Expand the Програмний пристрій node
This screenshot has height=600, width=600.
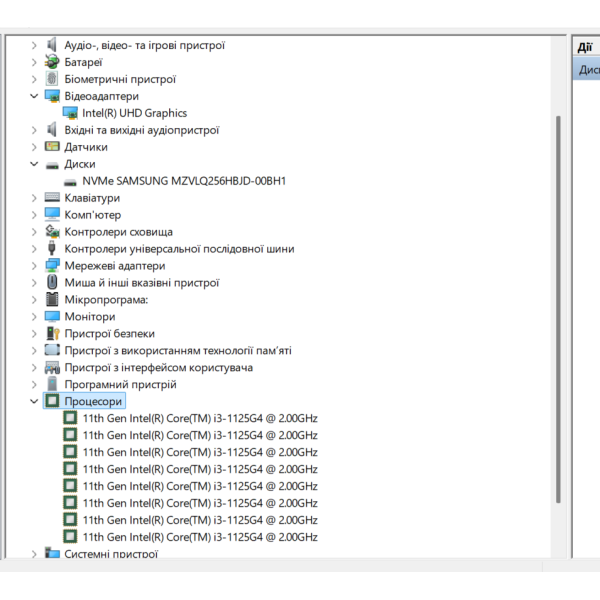(34, 385)
